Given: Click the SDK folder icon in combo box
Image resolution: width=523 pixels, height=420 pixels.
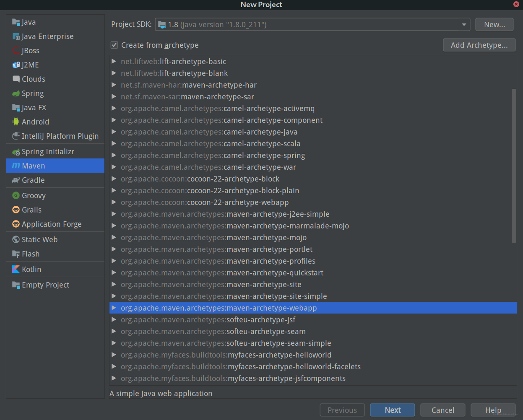Looking at the screenshot, I should pos(162,25).
